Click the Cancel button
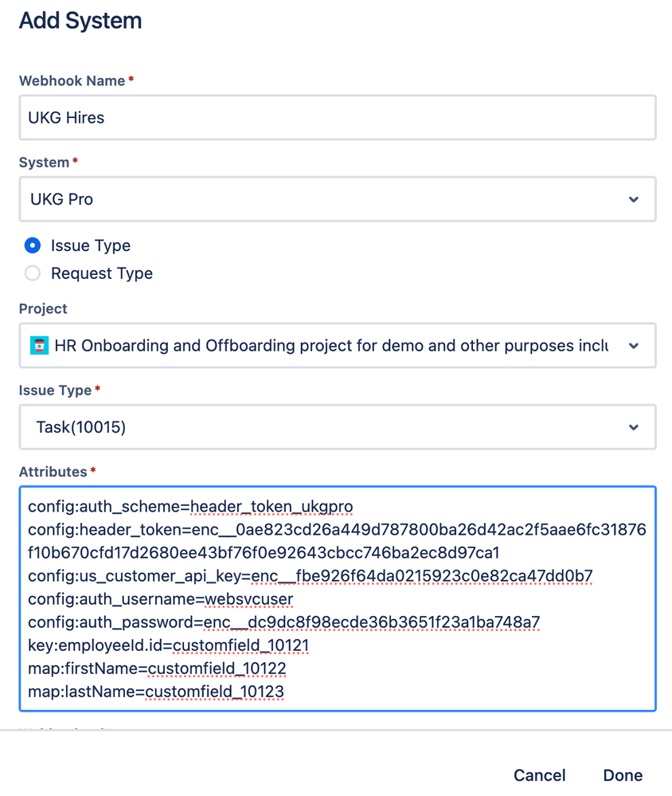 click(539, 775)
